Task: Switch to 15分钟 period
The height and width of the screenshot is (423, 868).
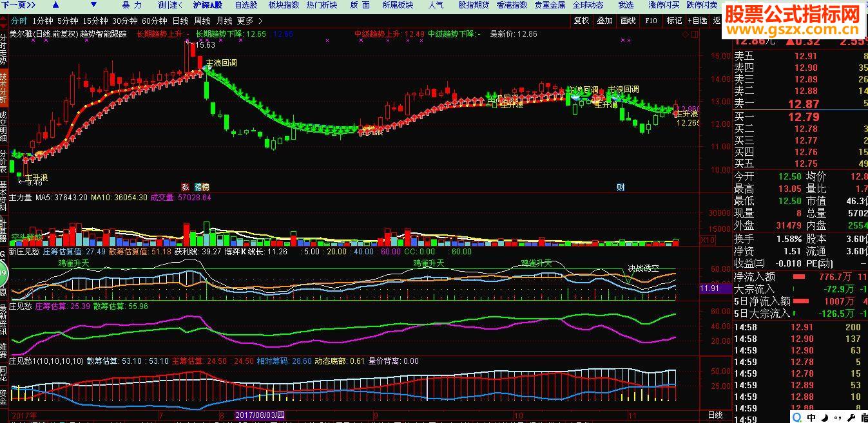Action: coord(95,21)
